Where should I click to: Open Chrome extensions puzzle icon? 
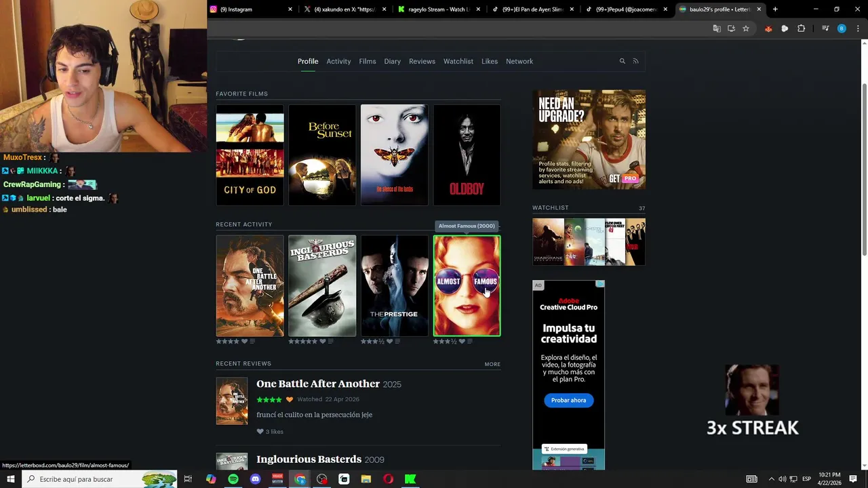(x=802, y=28)
